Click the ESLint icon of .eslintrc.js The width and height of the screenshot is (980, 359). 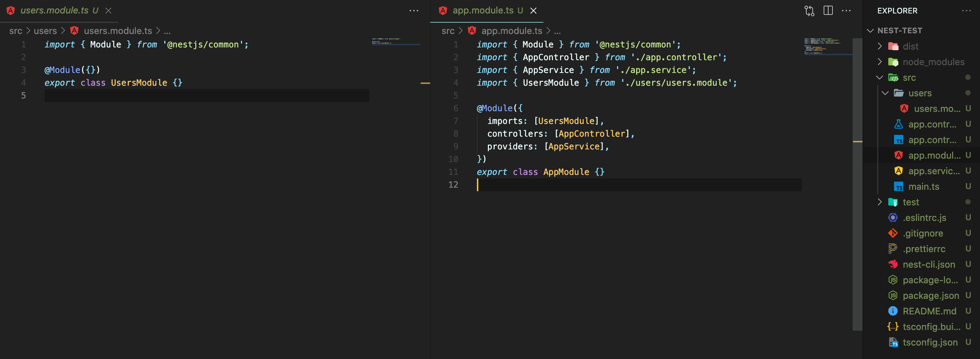[x=893, y=217]
